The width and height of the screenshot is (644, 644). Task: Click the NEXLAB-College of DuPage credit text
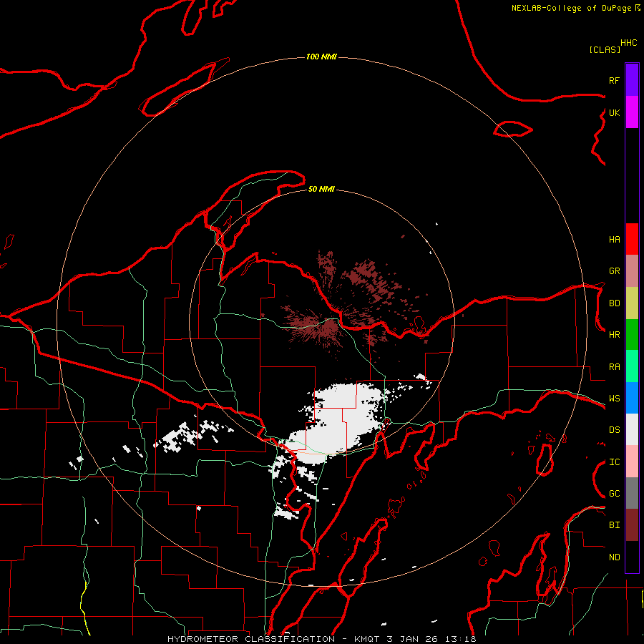coord(571,8)
